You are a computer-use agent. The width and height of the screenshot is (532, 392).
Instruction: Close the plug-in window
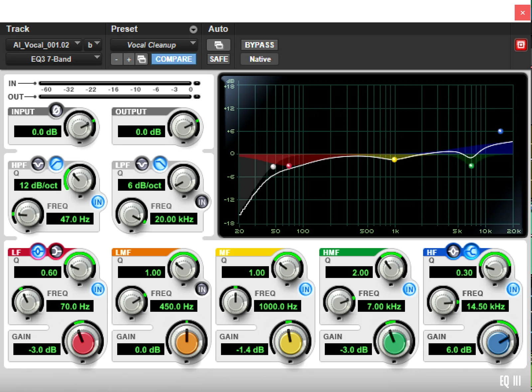[x=522, y=13]
